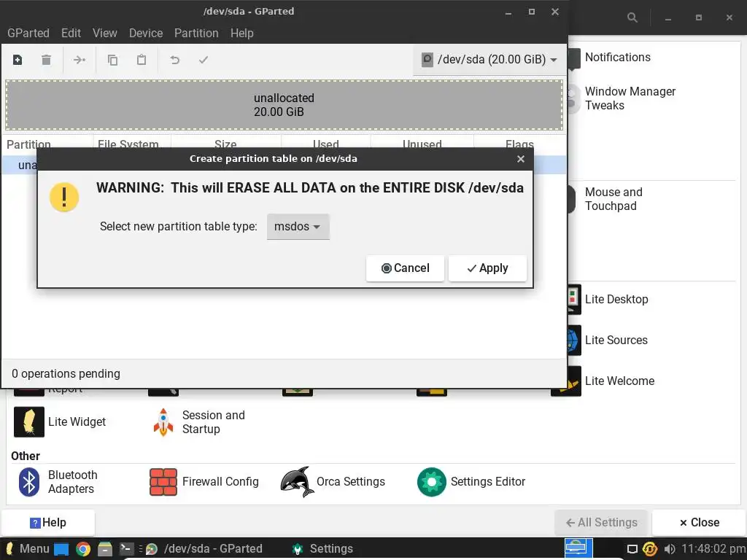This screenshot has height=560, width=747.
Task: Open Firewall Config brick wall icon
Action: tap(163, 482)
